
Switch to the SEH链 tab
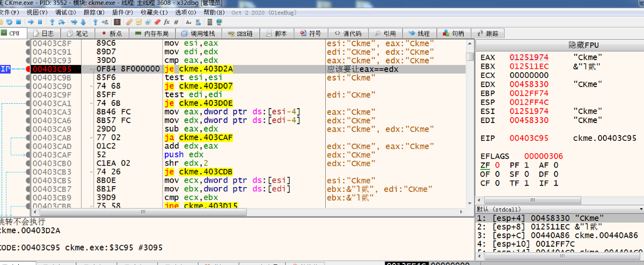pyautogui.click(x=240, y=33)
